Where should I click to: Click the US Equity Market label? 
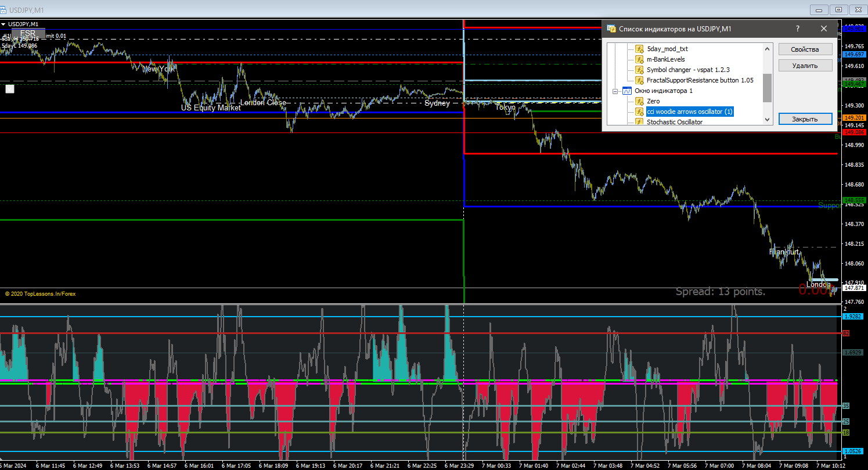coord(211,107)
